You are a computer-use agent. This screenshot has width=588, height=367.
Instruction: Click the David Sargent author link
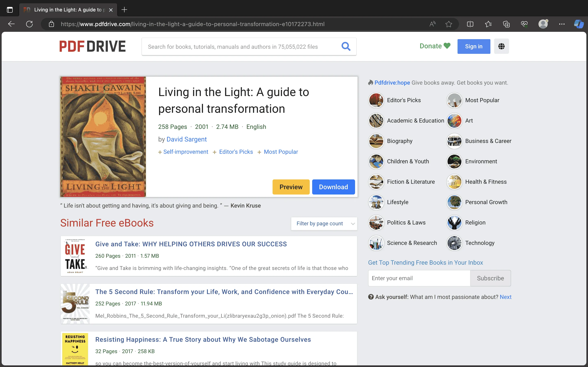click(186, 139)
